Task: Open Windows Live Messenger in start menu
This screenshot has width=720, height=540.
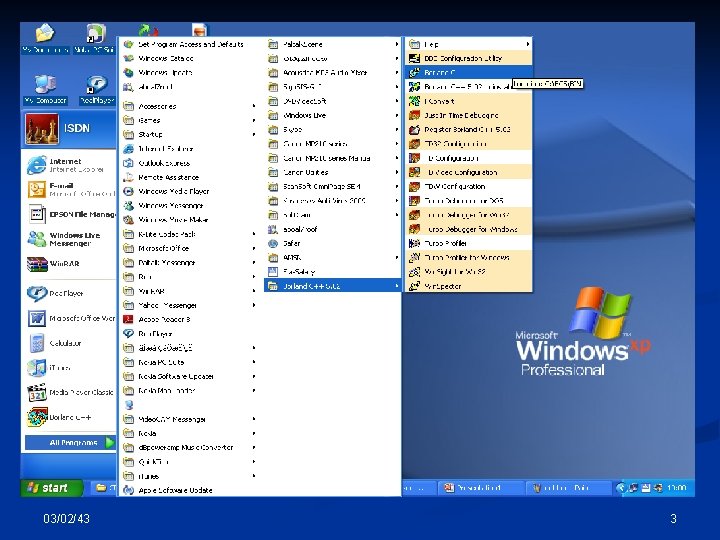Action: point(69,239)
